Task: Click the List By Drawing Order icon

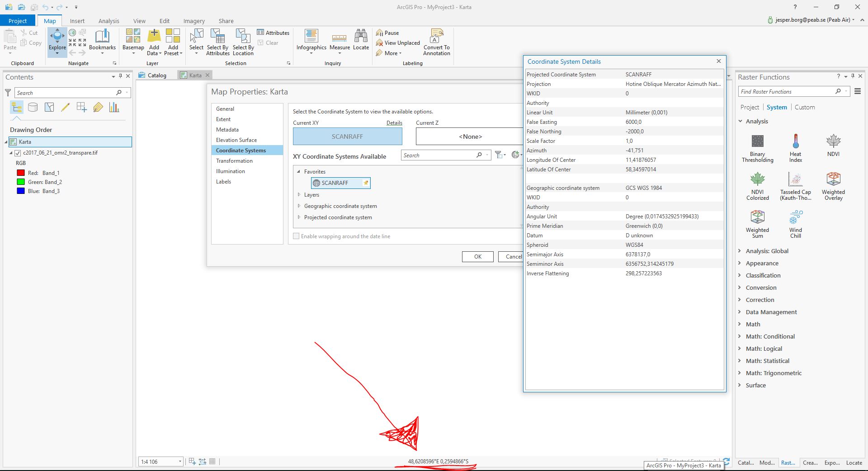Action: 17,107
